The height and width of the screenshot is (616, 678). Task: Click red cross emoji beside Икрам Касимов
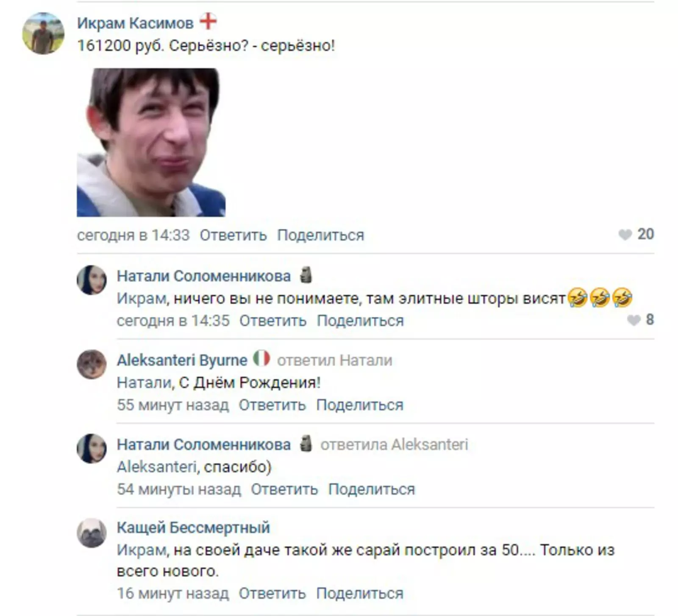click(208, 21)
